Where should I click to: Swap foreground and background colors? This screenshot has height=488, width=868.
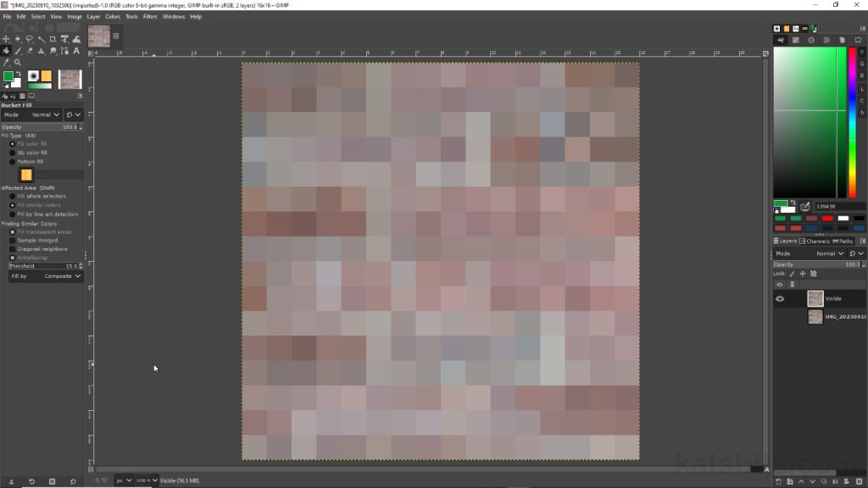[20, 73]
